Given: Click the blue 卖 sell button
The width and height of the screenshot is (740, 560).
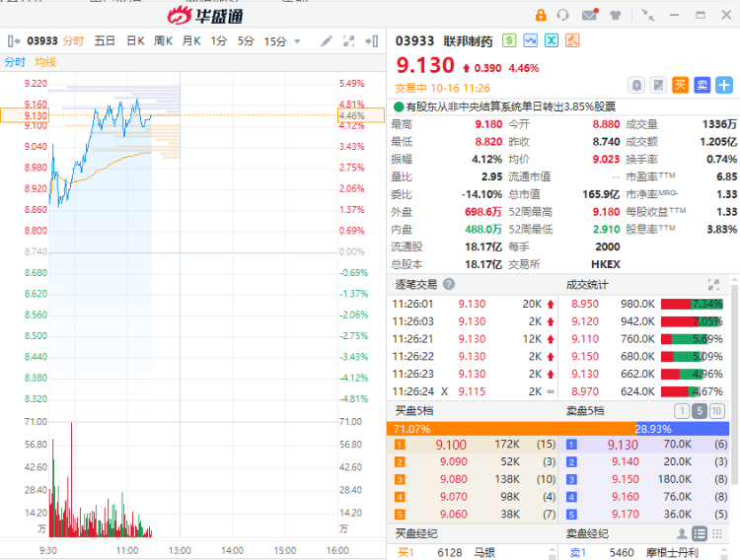Looking at the screenshot, I should [x=703, y=86].
